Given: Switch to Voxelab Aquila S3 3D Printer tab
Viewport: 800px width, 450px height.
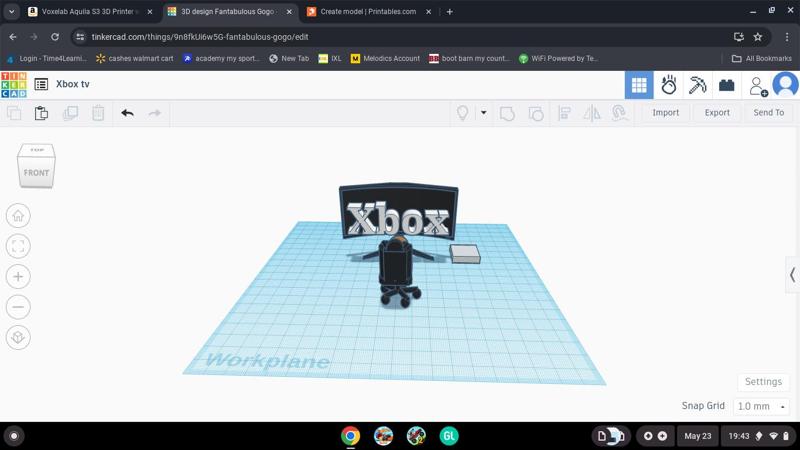Looking at the screenshot, I should coord(90,11).
